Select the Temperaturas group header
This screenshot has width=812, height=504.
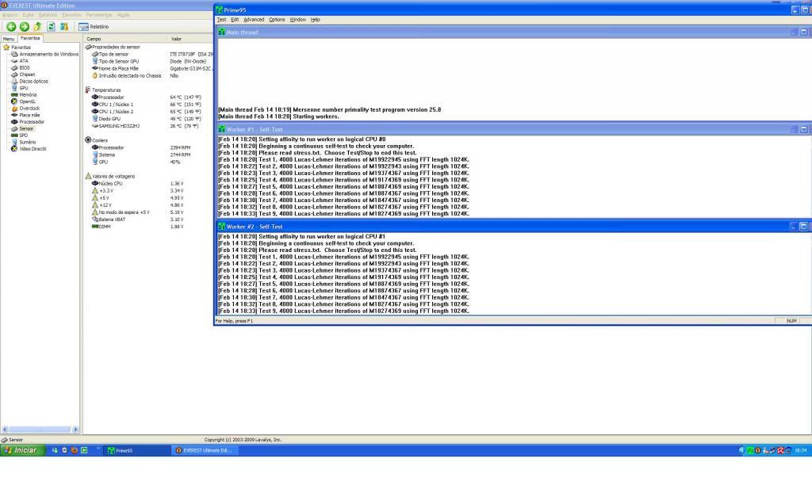[102, 90]
